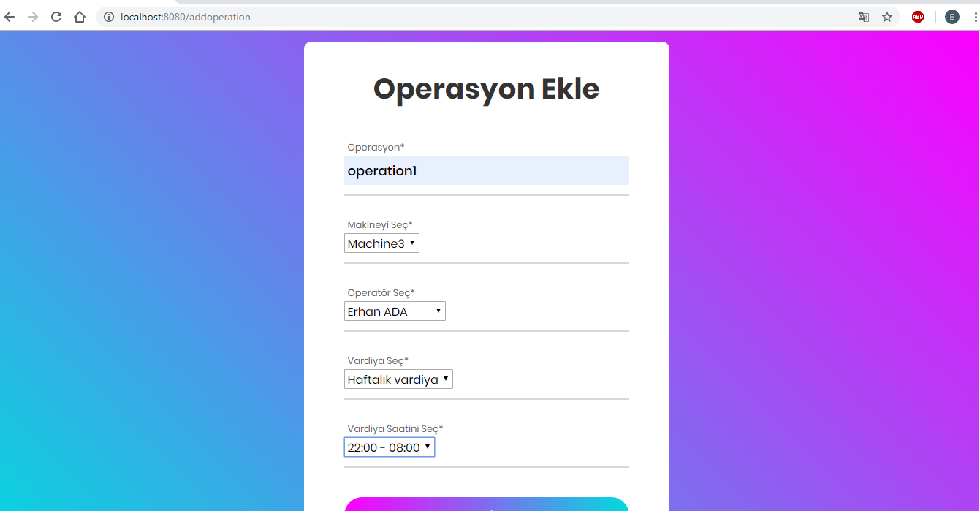The height and width of the screenshot is (511, 980).
Task: Open the Adblock Plus extension
Action: (918, 17)
